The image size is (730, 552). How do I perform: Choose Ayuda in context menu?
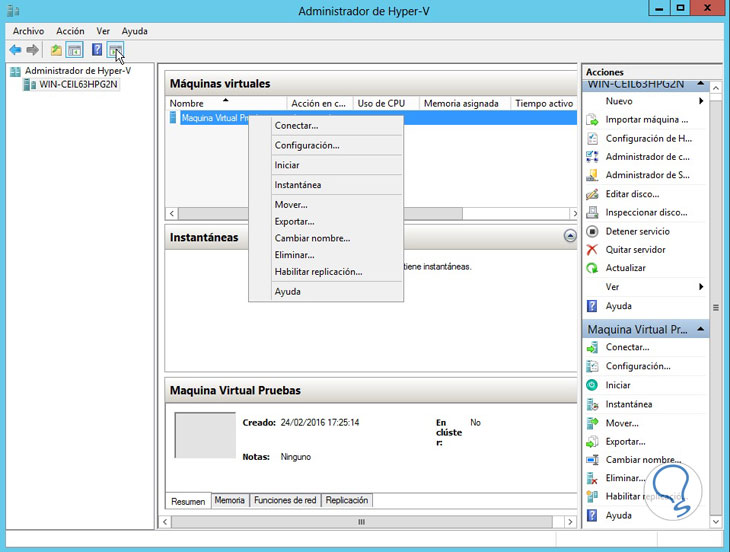[x=326, y=292]
